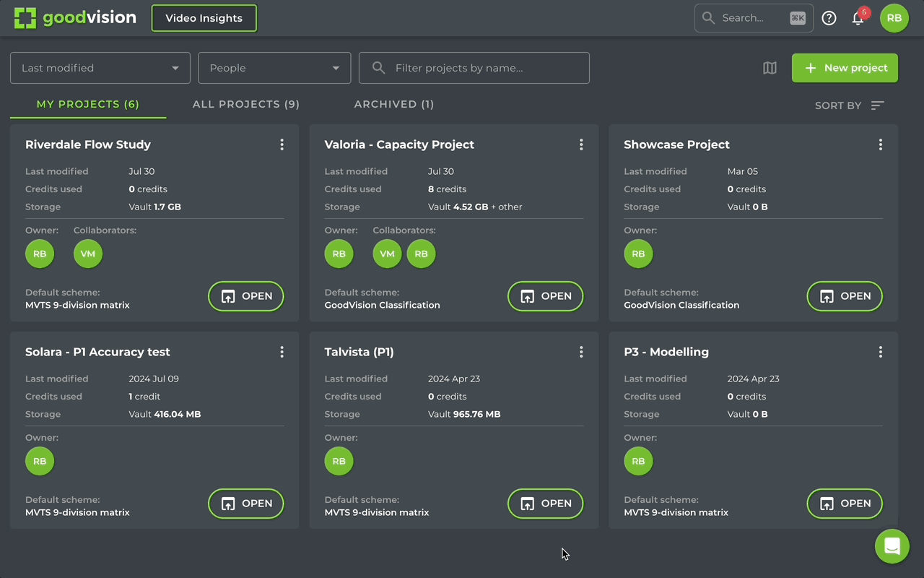
Task: Click the New project button
Action: [x=845, y=68]
